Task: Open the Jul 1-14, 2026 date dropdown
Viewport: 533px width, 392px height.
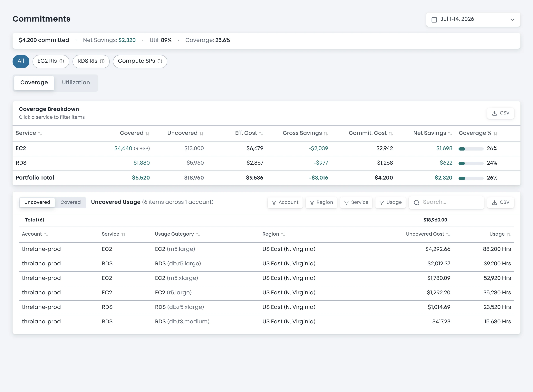Action: [473, 19]
